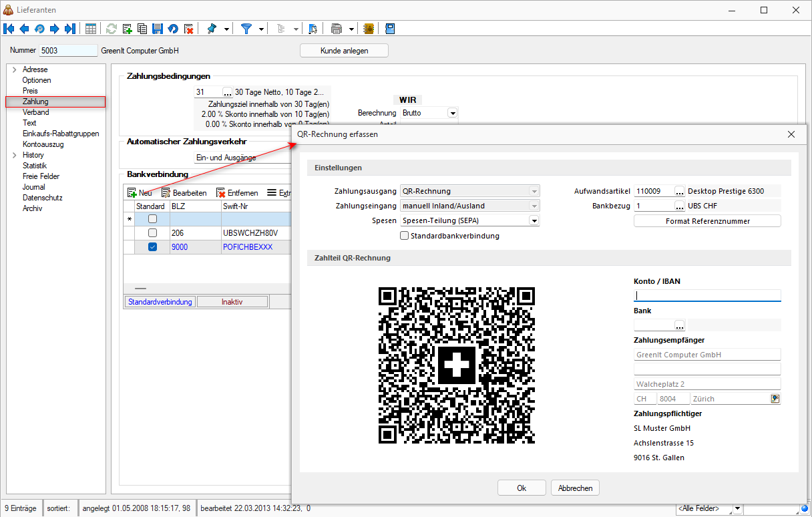Save the current record
Image resolution: width=812 pixels, height=517 pixels.
(156, 28)
